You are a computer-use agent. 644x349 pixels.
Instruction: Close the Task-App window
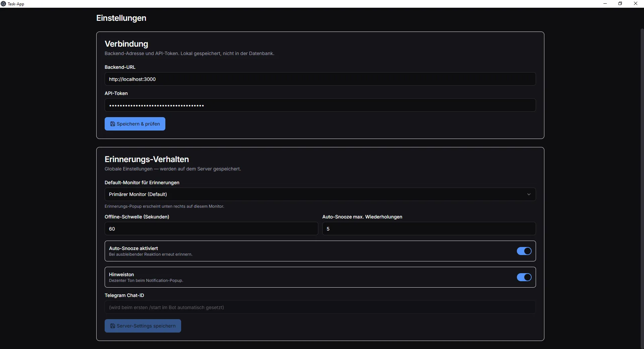click(x=636, y=4)
